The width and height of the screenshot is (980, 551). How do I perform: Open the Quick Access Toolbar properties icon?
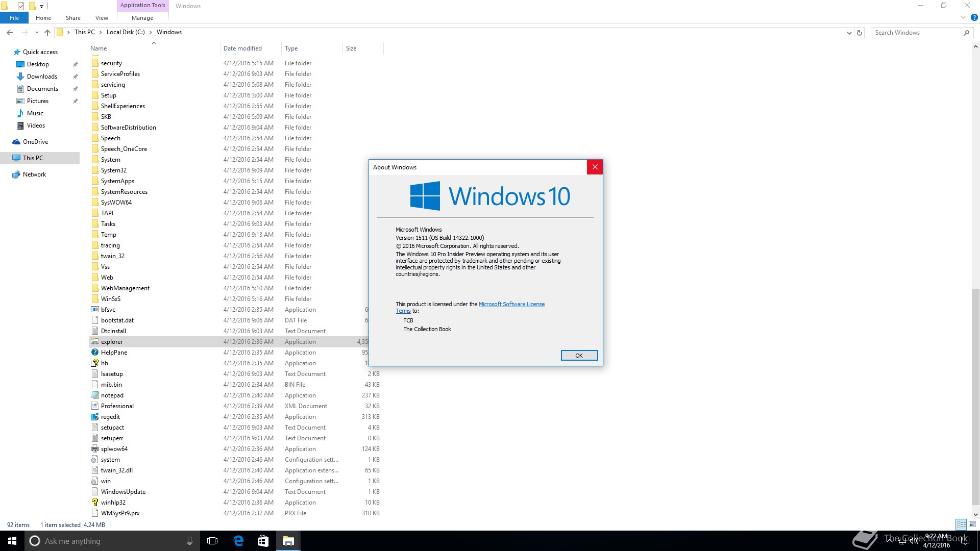click(x=21, y=6)
